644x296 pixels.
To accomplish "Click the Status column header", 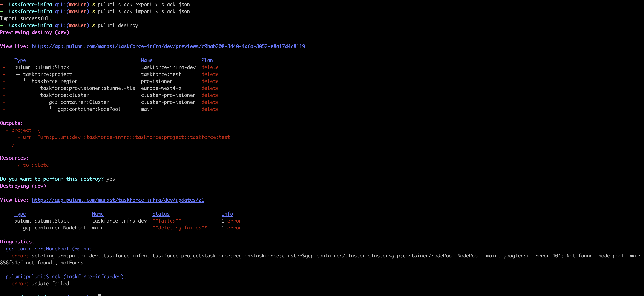I will (161, 214).
